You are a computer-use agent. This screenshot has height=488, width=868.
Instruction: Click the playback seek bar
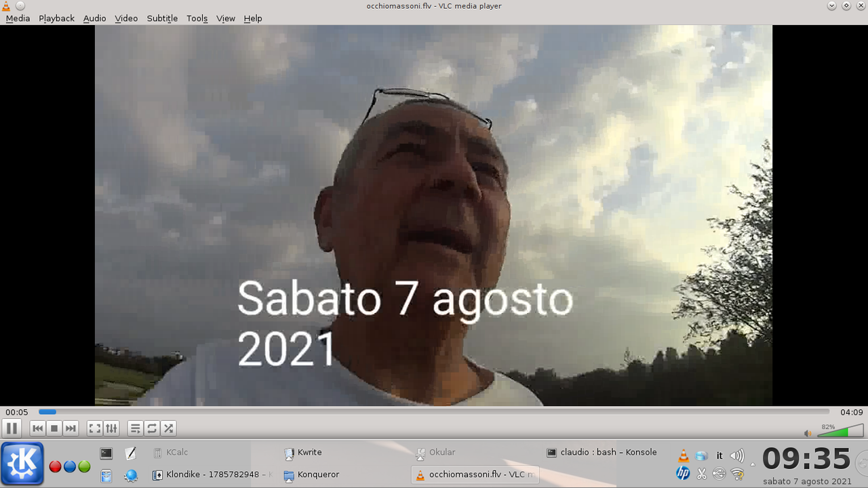434,412
